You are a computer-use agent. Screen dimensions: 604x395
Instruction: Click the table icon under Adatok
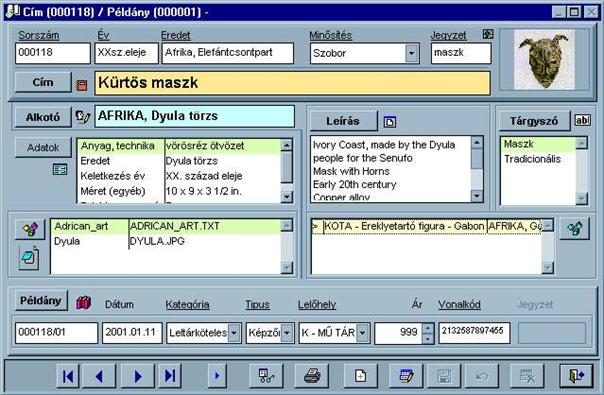[60, 169]
